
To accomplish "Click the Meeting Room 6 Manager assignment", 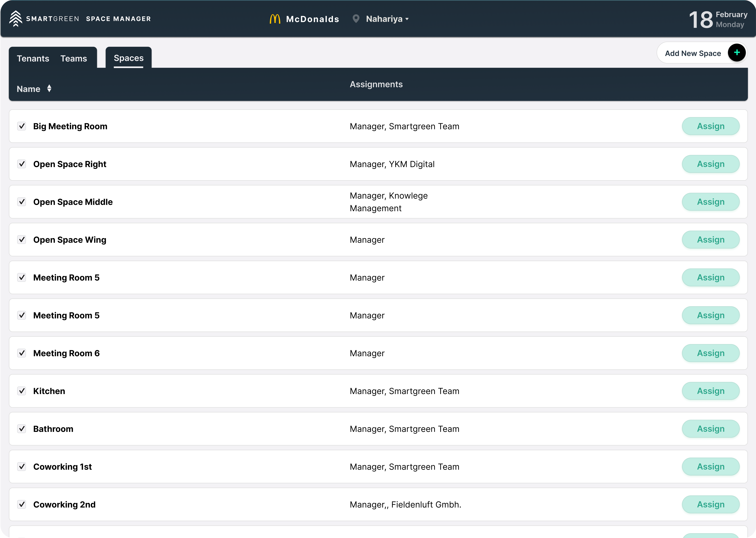I will point(367,353).
